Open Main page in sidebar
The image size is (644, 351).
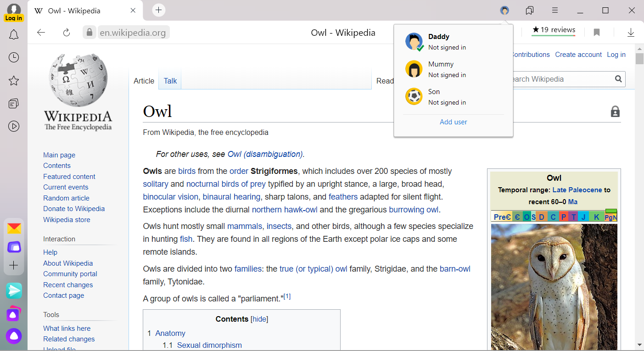[x=59, y=155]
